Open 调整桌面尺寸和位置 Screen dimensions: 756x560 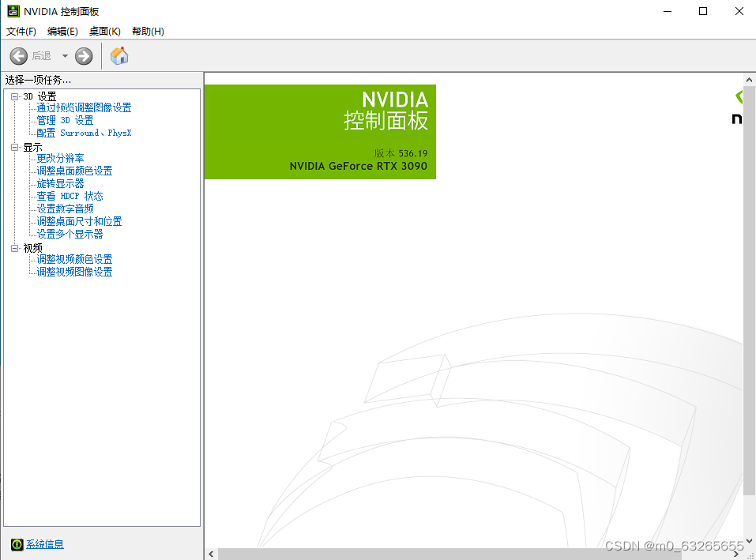(80, 221)
